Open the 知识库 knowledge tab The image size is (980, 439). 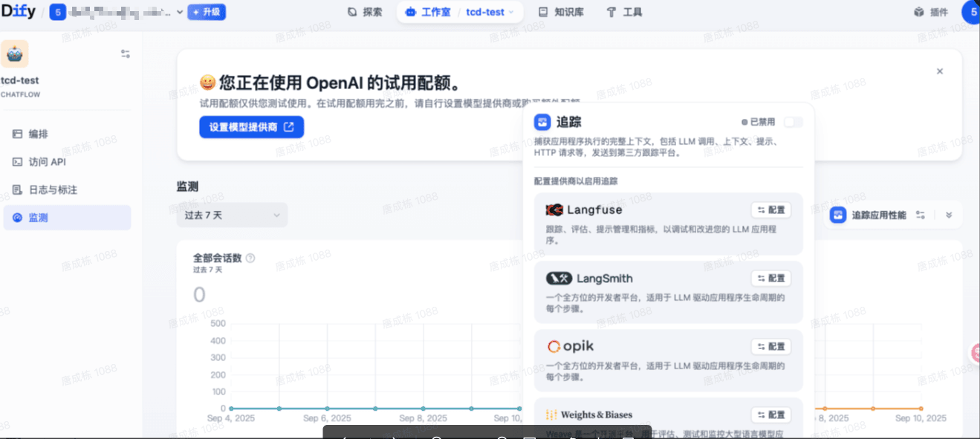coord(561,12)
